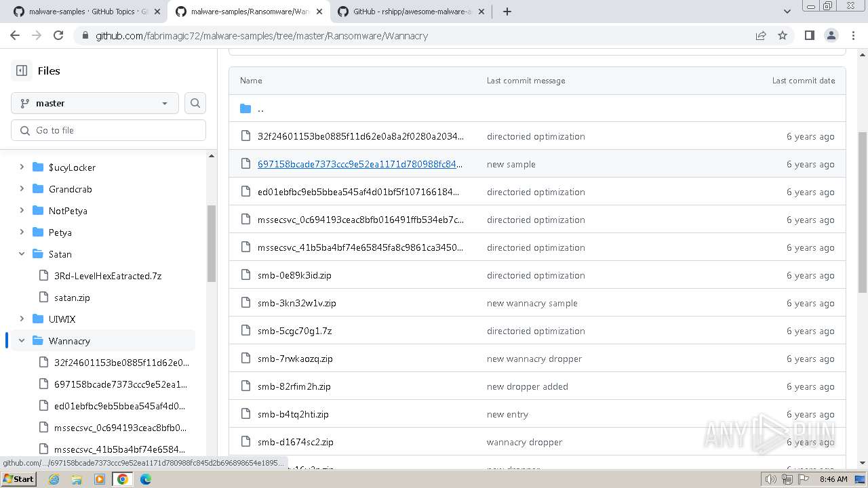Open the 32f24601153be0885f11d62e0a8a2f0280a2034 file
Screen dimensions: 868x488
[x=361, y=136]
